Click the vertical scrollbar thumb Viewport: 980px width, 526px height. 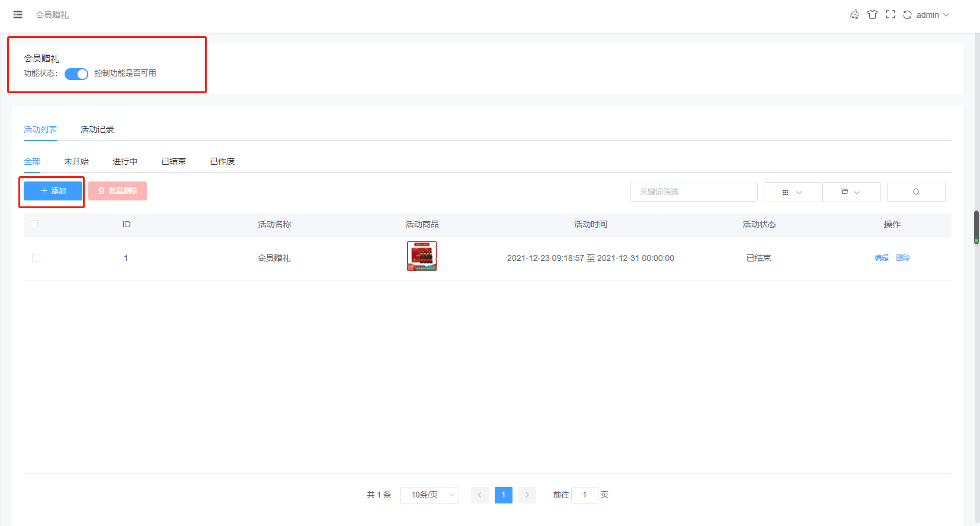point(976,227)
